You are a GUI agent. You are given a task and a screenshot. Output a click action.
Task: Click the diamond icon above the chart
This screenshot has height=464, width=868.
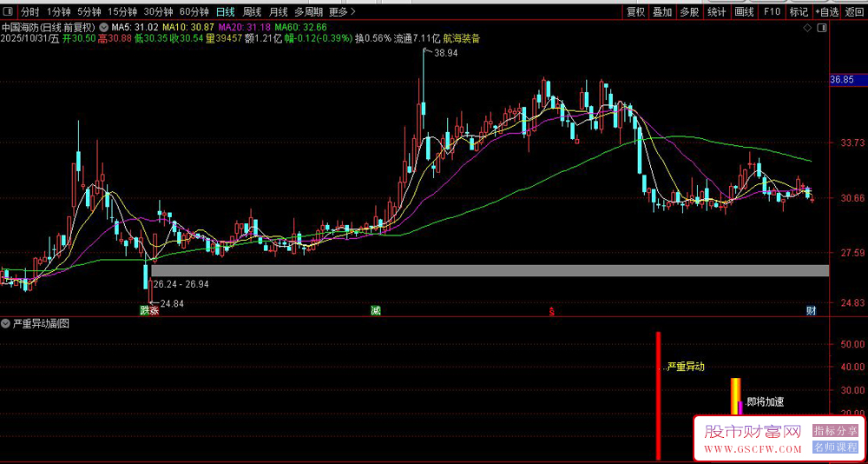click(807, 28)
